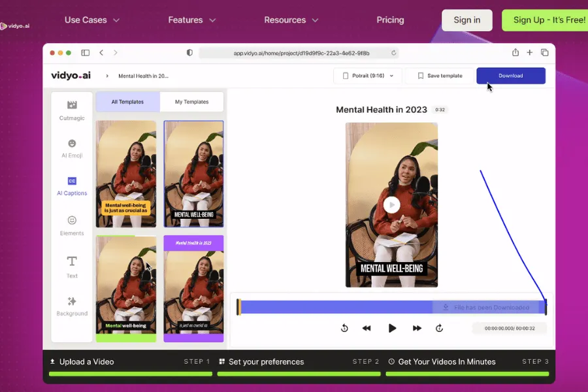Rewind 5 seconds with the circular back icon
The height and width of the screenshot is (392, 588).
(344, 328)
